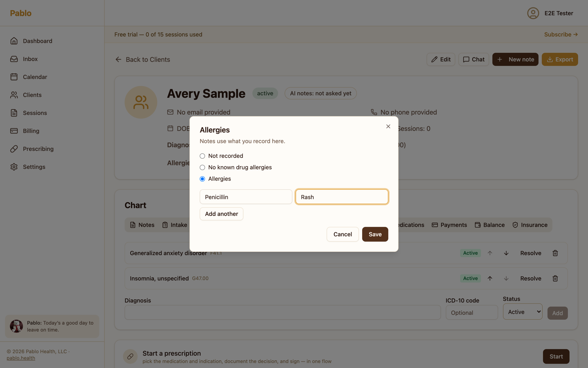Save the allergy entry

[375, 234]
